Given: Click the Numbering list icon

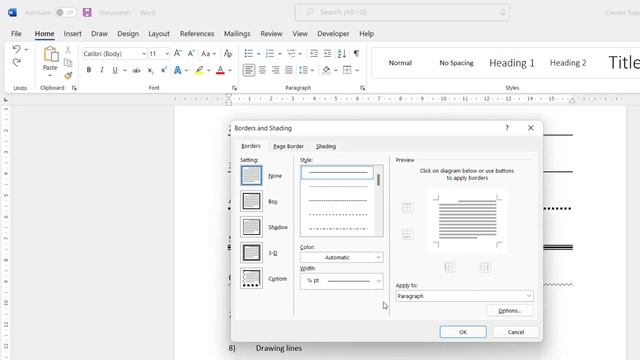Looking at the screenshot, I should [x=270, y=53].
